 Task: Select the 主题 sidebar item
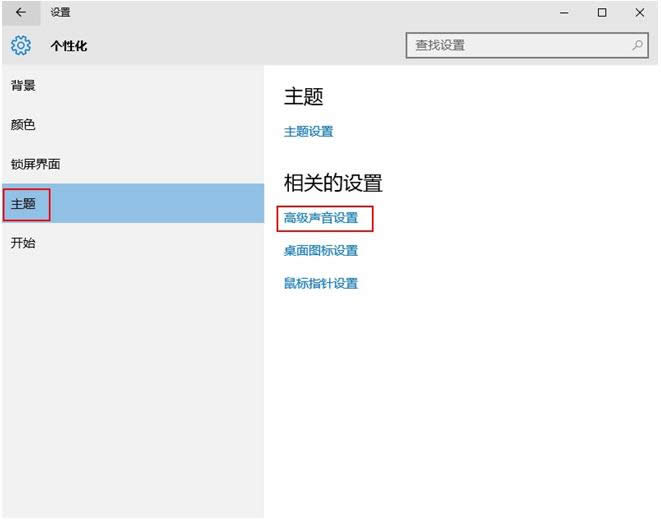(x=133, y=203)
